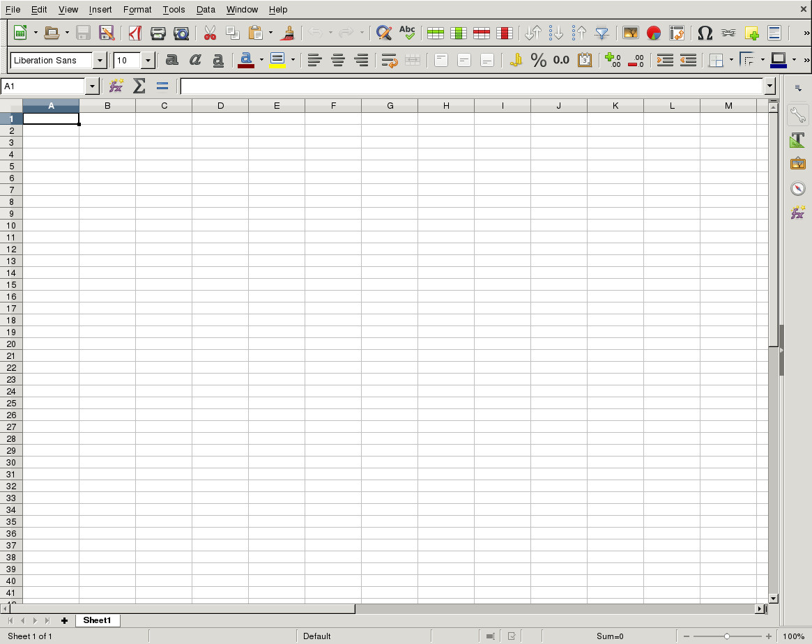Insert a chart

click(x=654, y=33)
